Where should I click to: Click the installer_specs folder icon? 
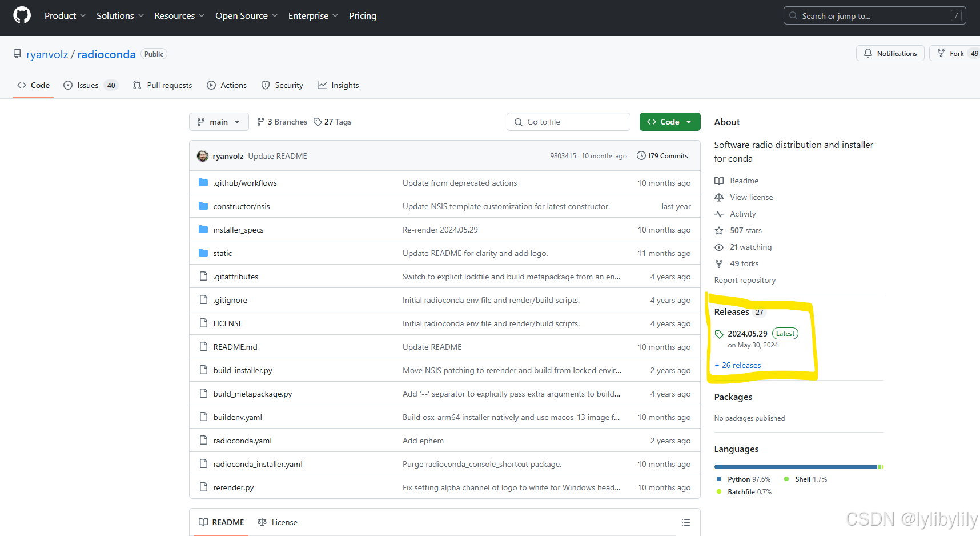click(x=203, y=229)
